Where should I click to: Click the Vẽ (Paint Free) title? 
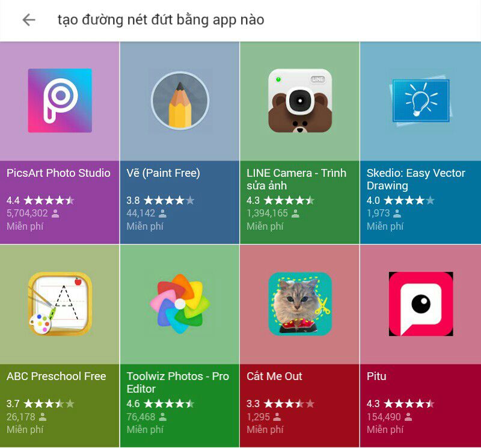click(x=163, y=173)
